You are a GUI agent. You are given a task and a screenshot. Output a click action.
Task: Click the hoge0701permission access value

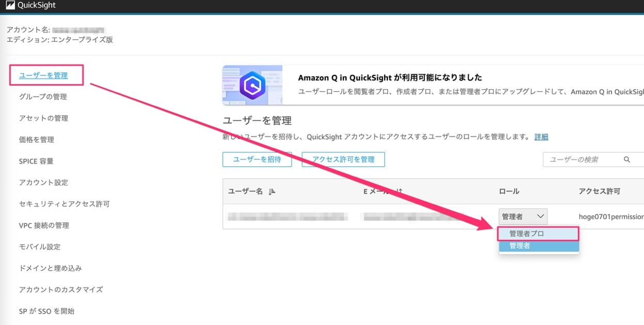click(611, 216)
